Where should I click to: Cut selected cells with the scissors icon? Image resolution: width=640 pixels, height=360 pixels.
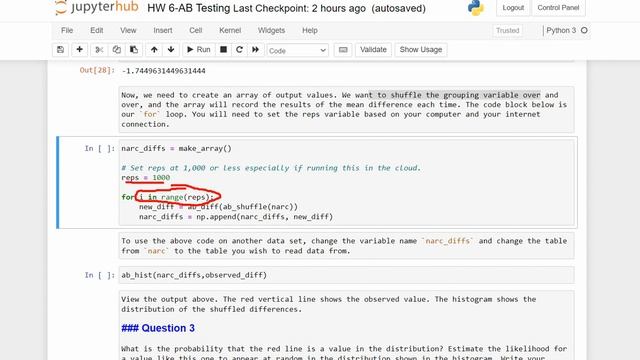point(99,50)
